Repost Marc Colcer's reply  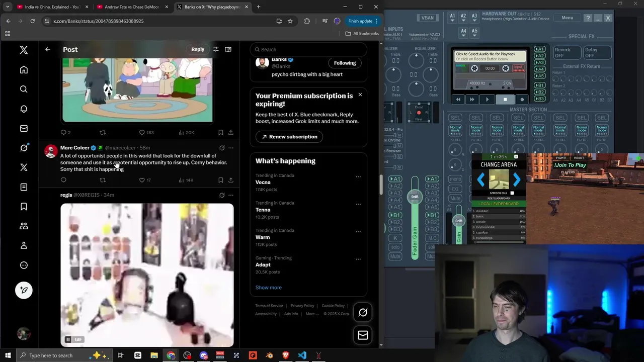[x=103, y=180]
